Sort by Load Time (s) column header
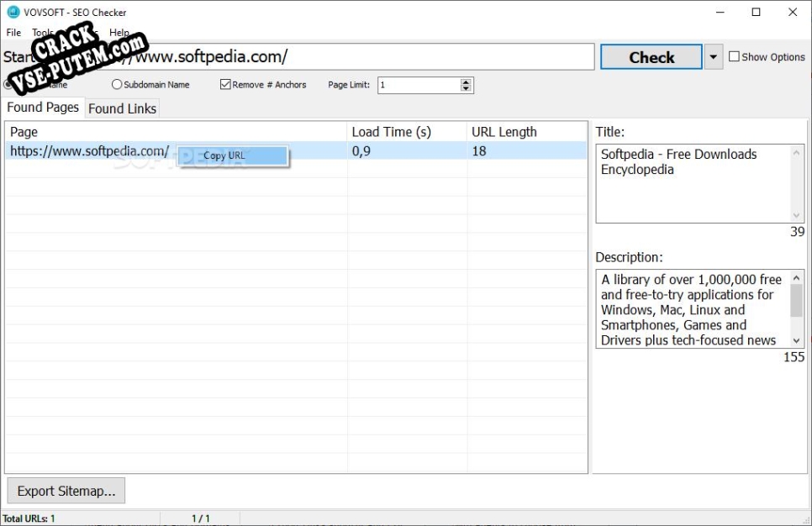Screen dimensions: 812x526 click(407, 132)
